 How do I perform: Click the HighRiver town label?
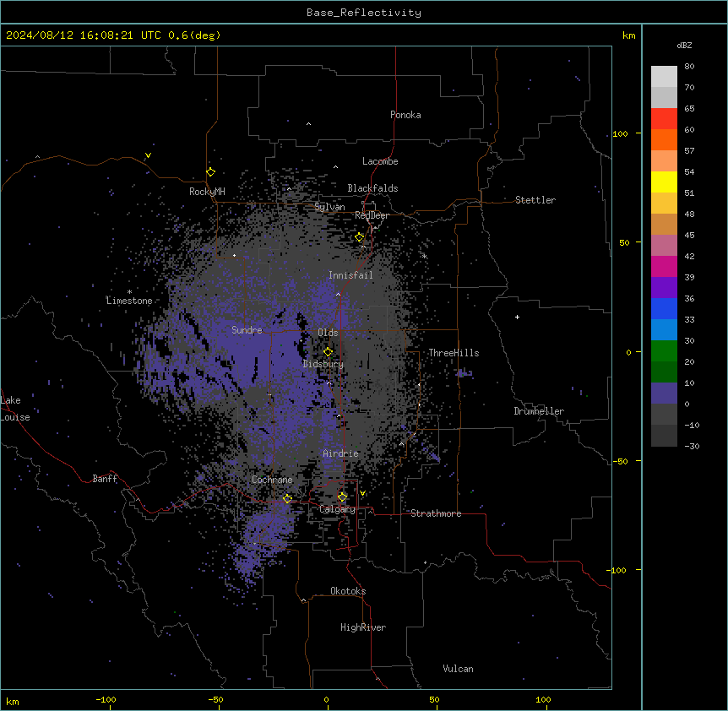click(363, 627)
